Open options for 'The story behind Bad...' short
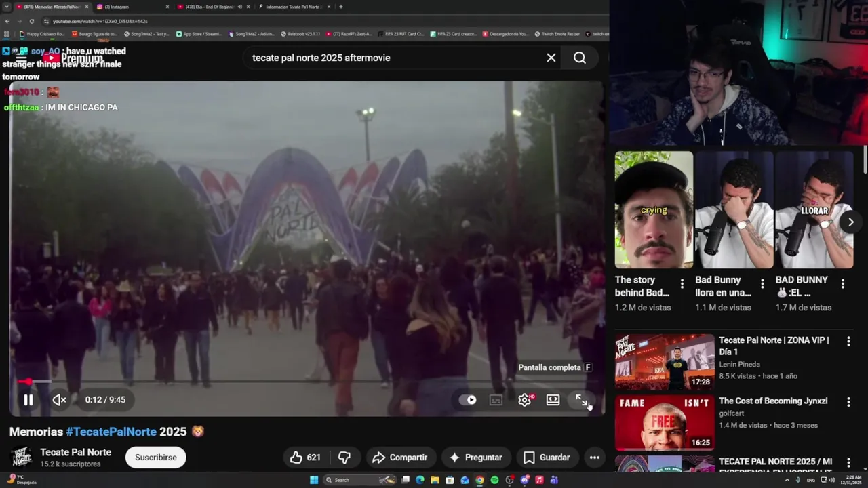Screen dimensions: 868x488 coord(682,284)
